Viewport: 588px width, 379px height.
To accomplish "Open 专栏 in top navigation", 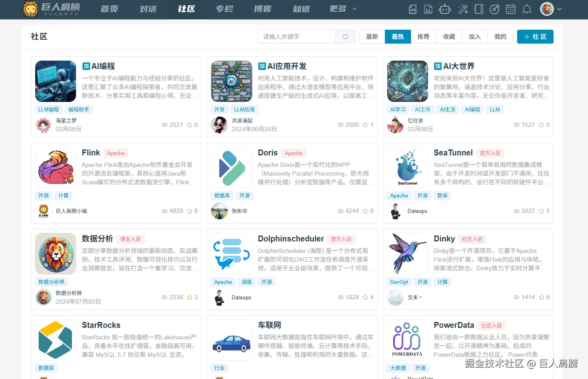I will [225, 9].
